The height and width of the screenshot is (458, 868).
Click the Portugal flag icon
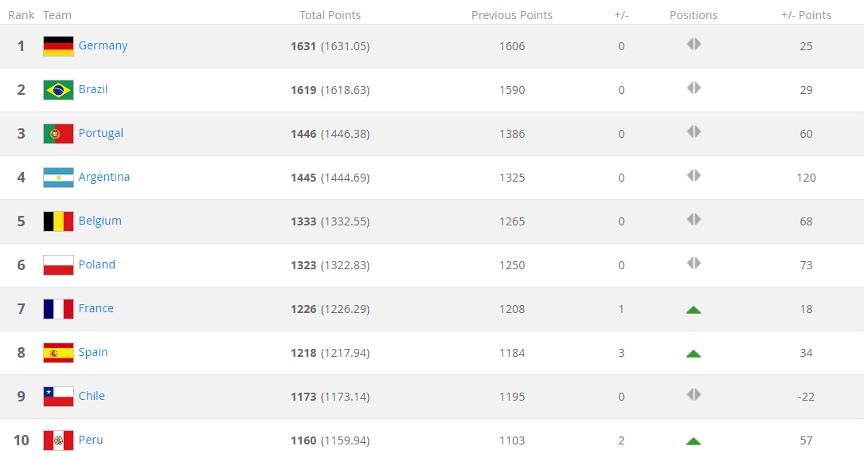coord(58,134)
